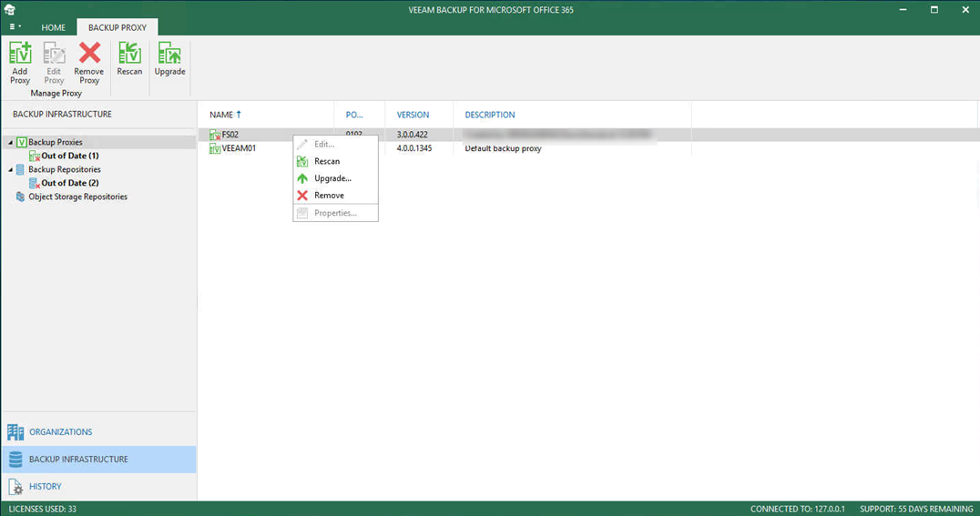The height and width of the screenshot is (516, 980).
Task: Click the red Remove X icon in menu
Action: tap(302, 196)
